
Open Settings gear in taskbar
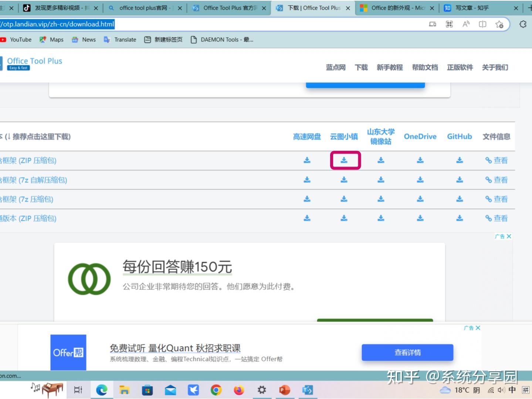[262, 390]
